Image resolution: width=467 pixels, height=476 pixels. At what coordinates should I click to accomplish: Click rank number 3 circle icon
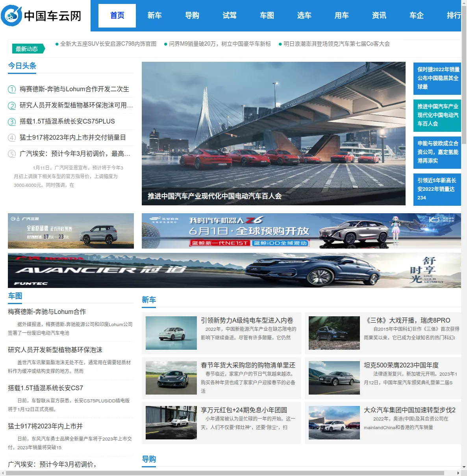[x=12, y=122]
